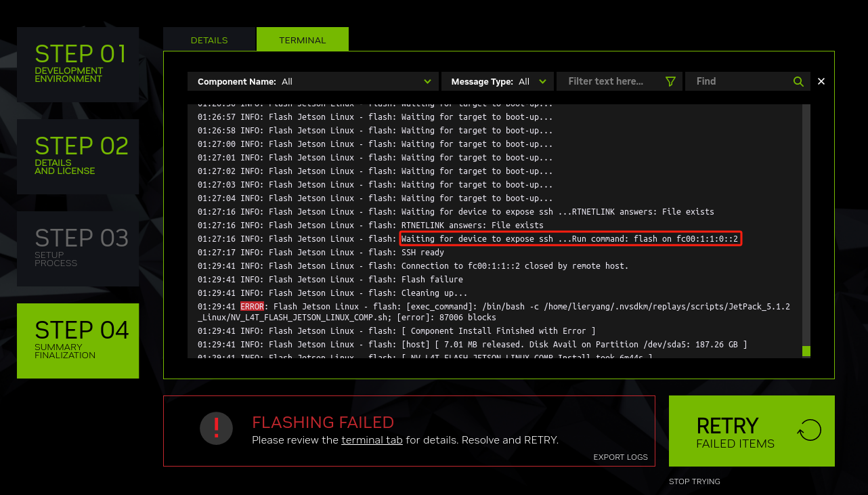Go to STEP 01 Development Environment

pos(78,64)
